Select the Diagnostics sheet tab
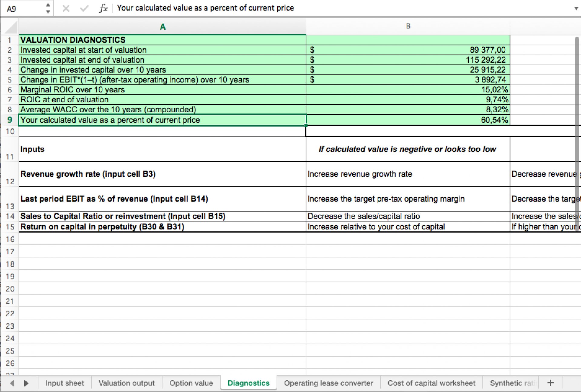Viewport: 581px width, 392px height. click(x=248, y=383)
